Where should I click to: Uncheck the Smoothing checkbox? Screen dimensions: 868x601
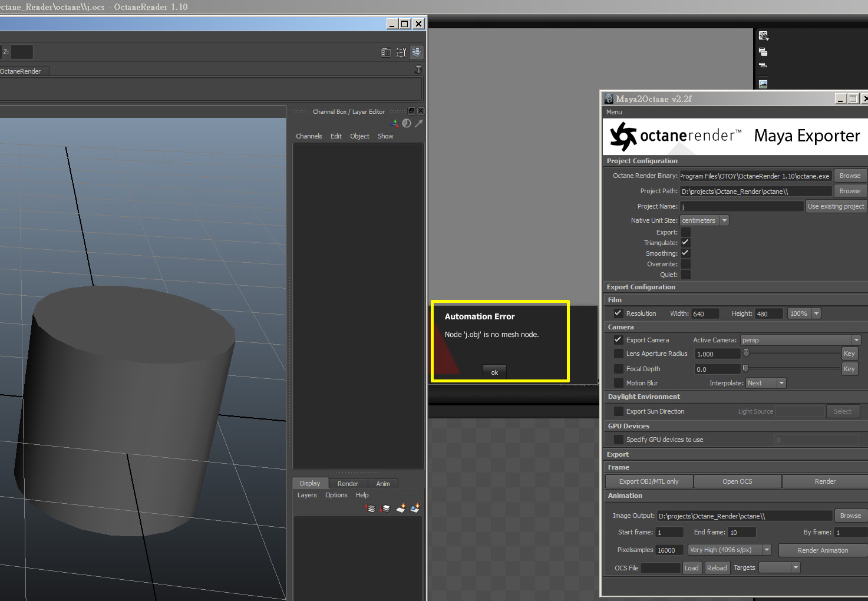coord(685,253)
